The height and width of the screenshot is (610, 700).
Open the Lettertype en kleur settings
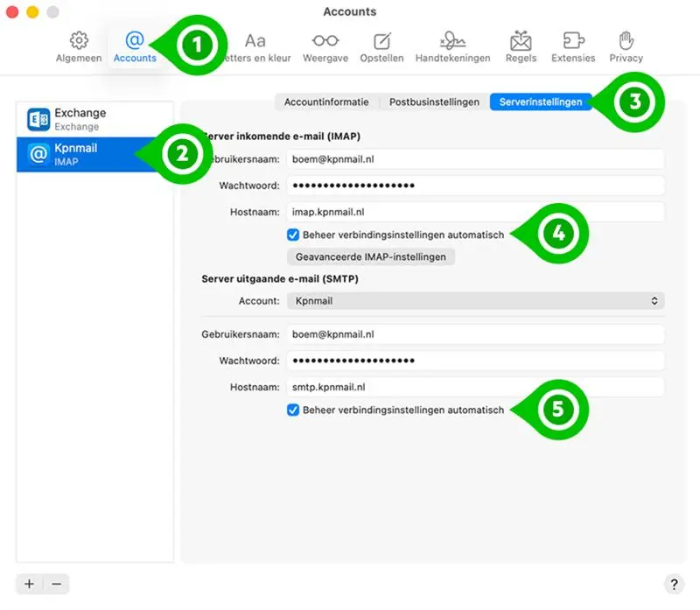point(255,46)
